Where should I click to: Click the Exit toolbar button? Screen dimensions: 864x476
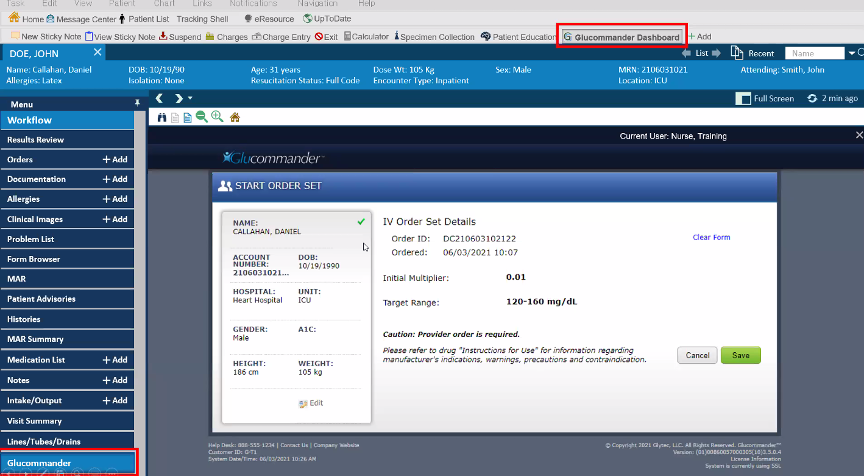pyautogui.click(x=326, y=36)
